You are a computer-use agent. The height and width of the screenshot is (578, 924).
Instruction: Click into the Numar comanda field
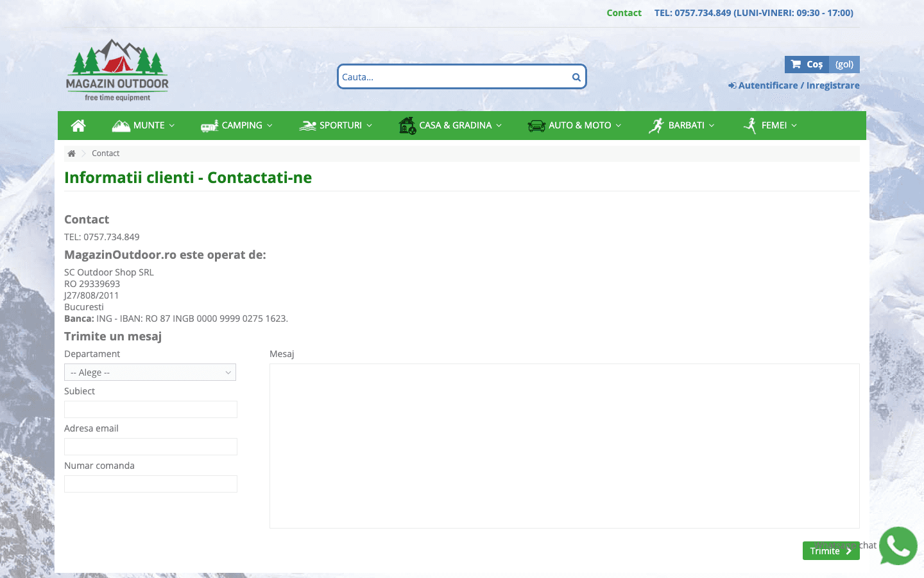click(151, 484)
